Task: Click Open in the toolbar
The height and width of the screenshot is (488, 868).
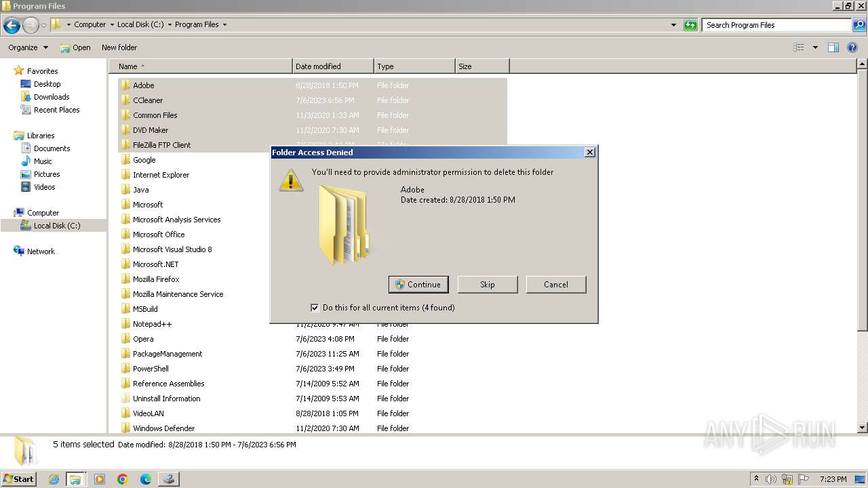Action: pos(75,47)
